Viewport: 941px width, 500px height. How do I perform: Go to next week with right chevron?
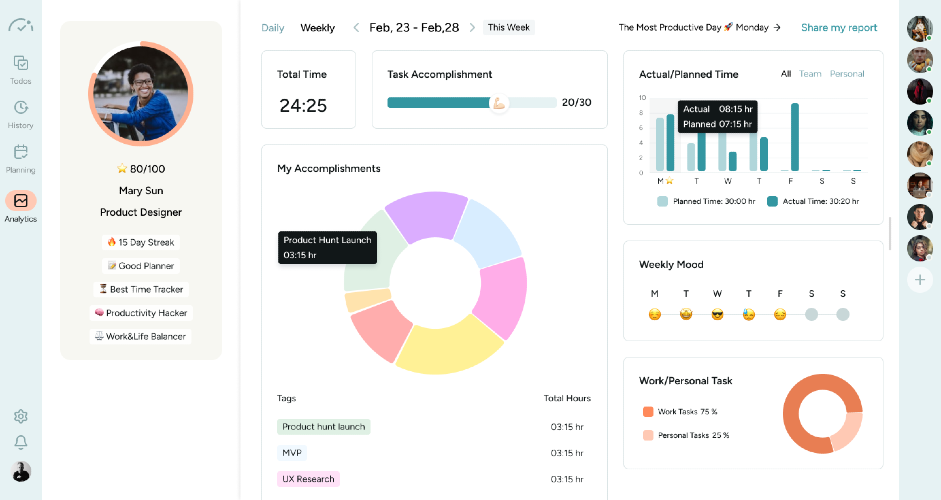[472, 28]
